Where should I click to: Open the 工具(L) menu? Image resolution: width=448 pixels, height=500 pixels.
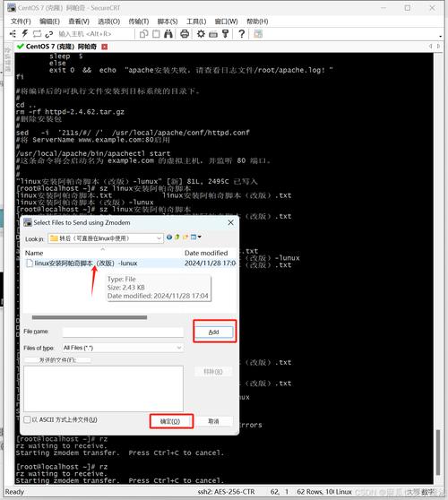(196, 22)
